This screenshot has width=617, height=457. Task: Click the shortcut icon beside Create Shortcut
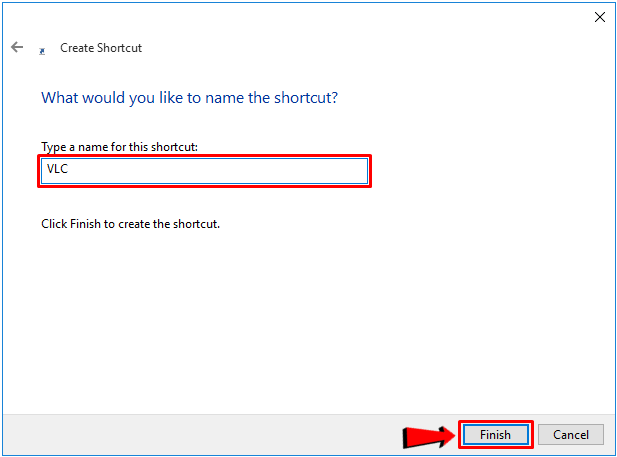coord(42,51)
